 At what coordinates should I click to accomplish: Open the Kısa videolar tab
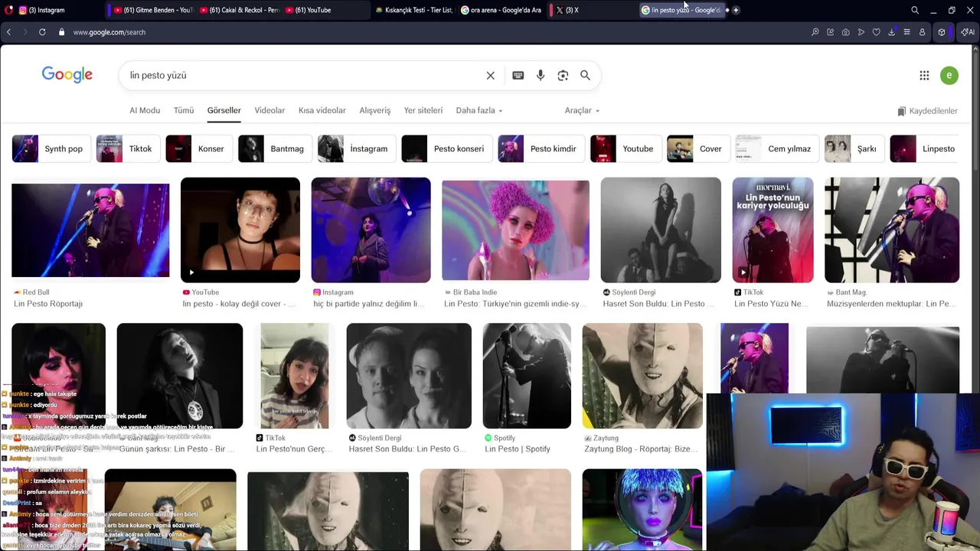pos(322,110)
